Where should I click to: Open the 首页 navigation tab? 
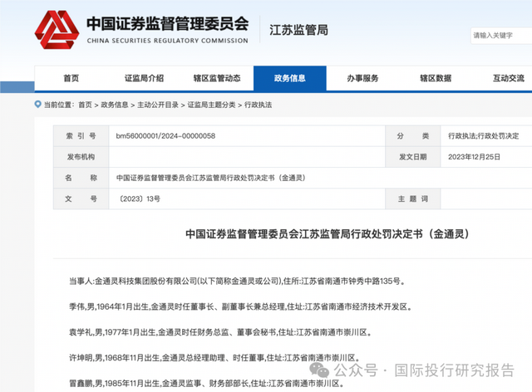(71, 78)
